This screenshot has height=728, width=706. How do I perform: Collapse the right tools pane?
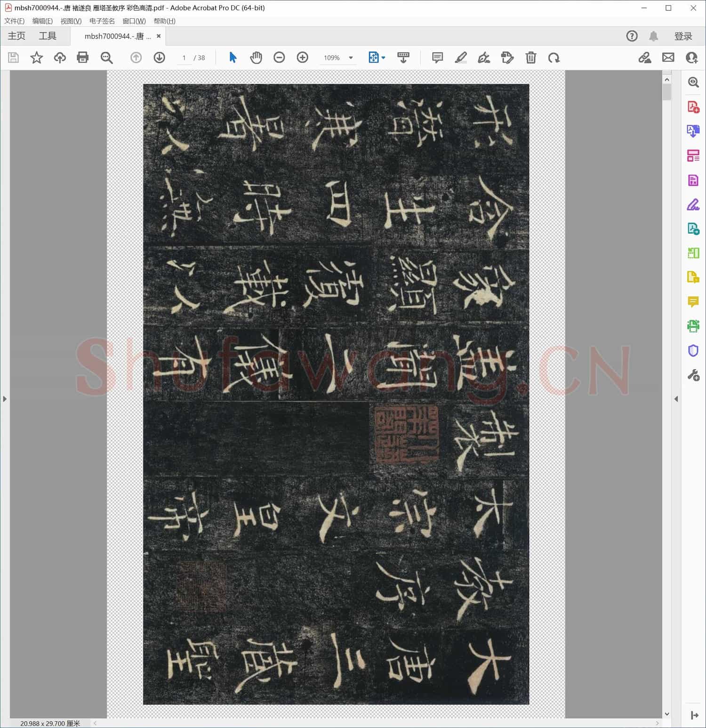[676, 399]
